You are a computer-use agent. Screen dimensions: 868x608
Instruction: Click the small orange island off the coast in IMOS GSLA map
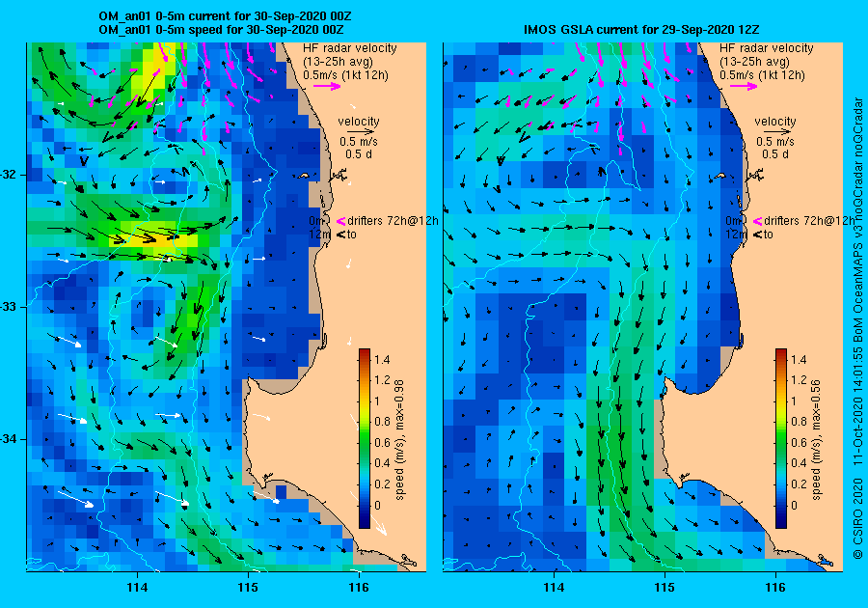pos(719,176)
